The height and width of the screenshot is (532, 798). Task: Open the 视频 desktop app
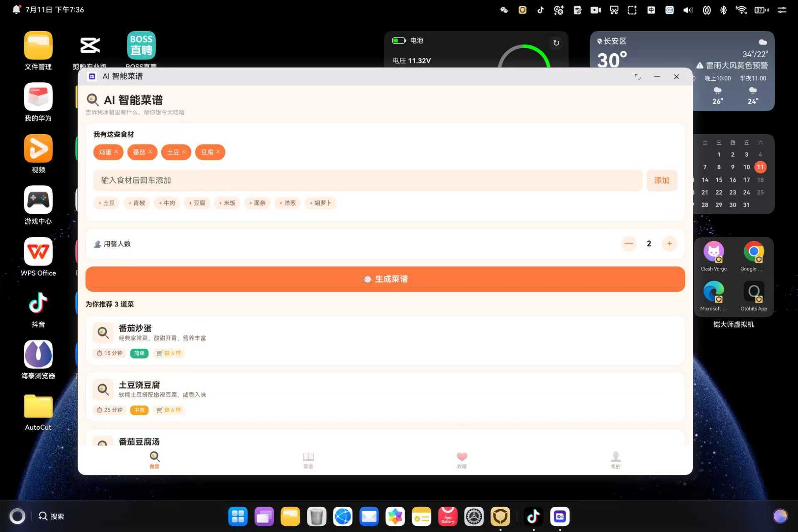(38, 154)
